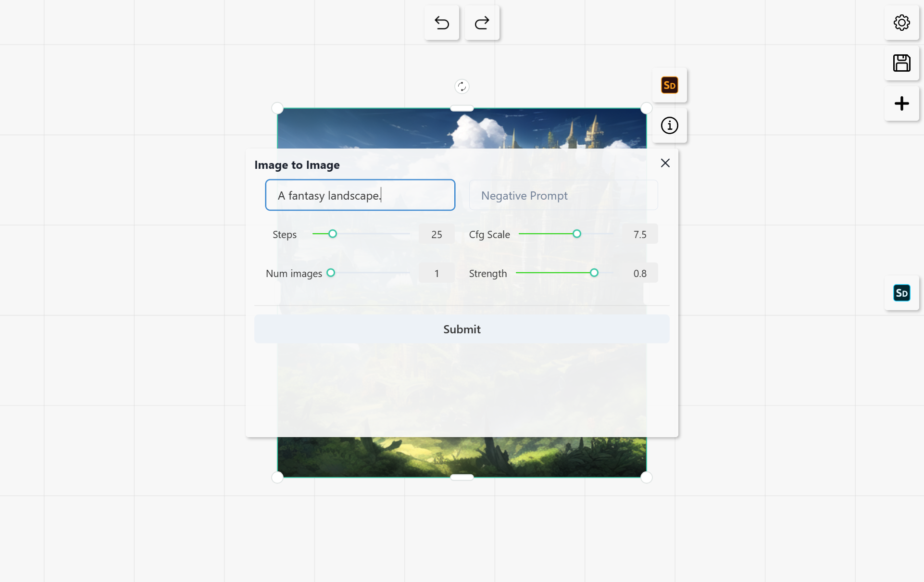Click the redo arrow icon

click(x=481, y=22)
